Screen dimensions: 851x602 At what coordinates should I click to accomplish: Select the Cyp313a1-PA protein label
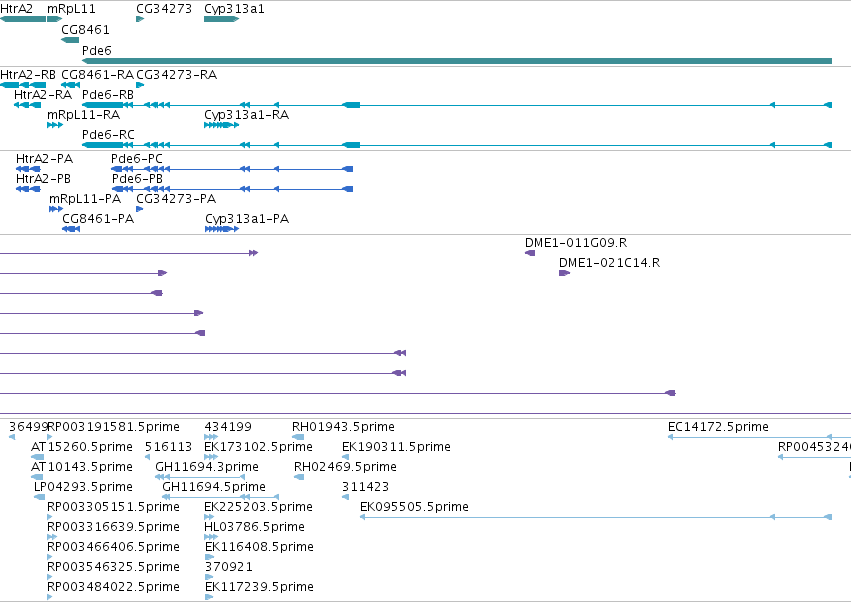click(247, 219)
